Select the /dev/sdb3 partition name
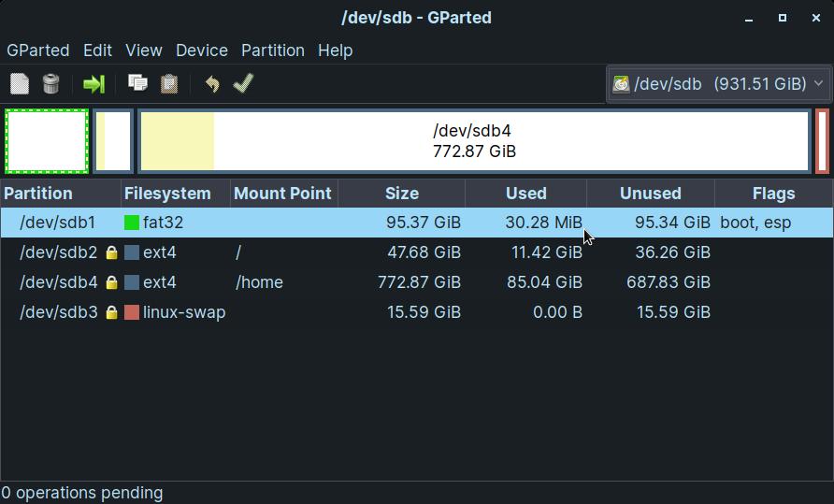 [59, 312]
